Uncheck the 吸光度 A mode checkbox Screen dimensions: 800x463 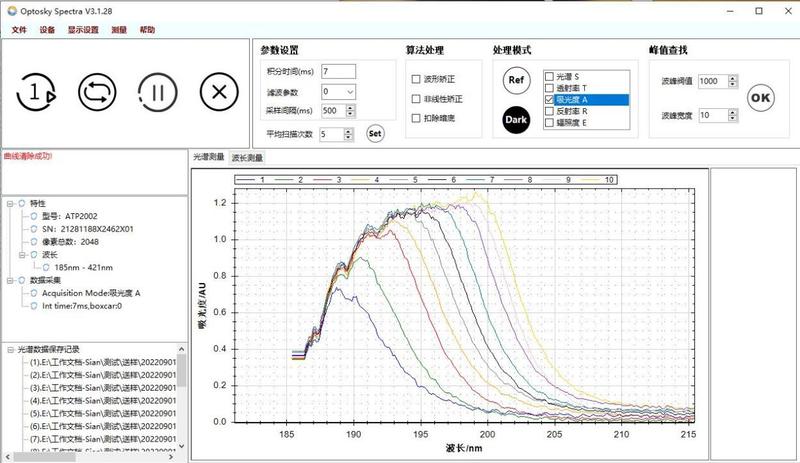pos(549,100)
